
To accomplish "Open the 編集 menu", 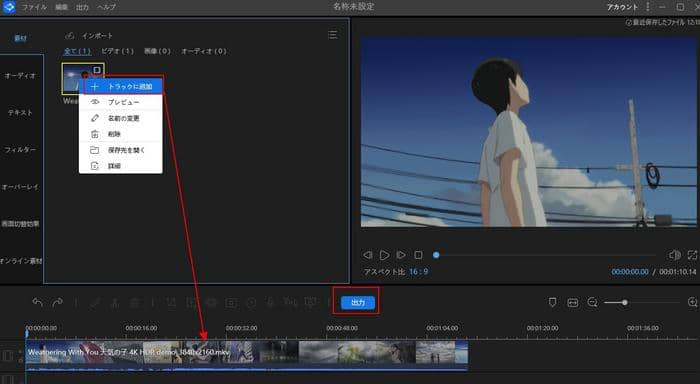I will tap(62, 7).
